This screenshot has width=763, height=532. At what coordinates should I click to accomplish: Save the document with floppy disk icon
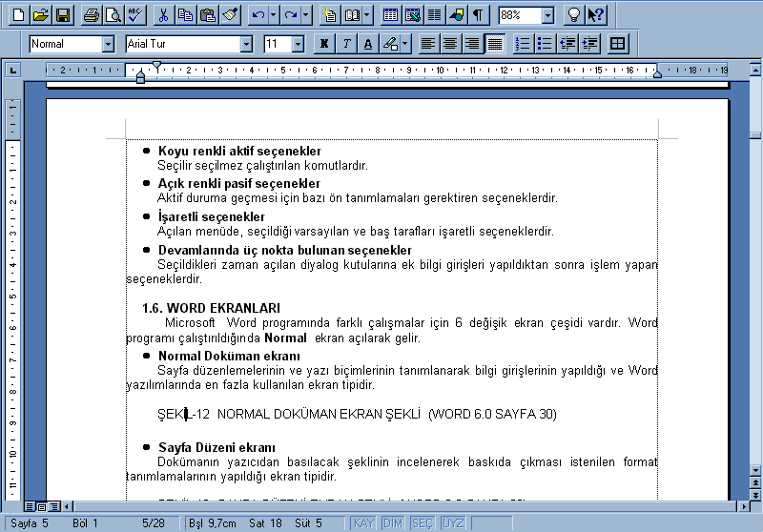click(x=63, y=15)
